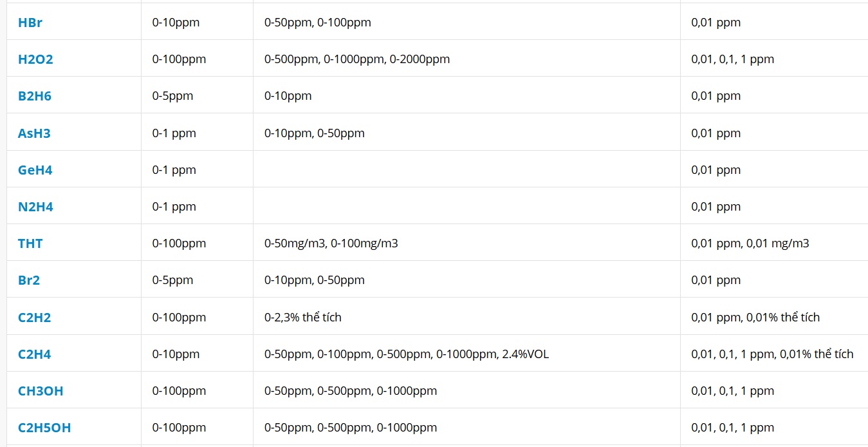Click the B2H6 "0-10ppm" optional range cell
Image resolution: width=868 pixels, height=447 pixels.
(288, 96)
